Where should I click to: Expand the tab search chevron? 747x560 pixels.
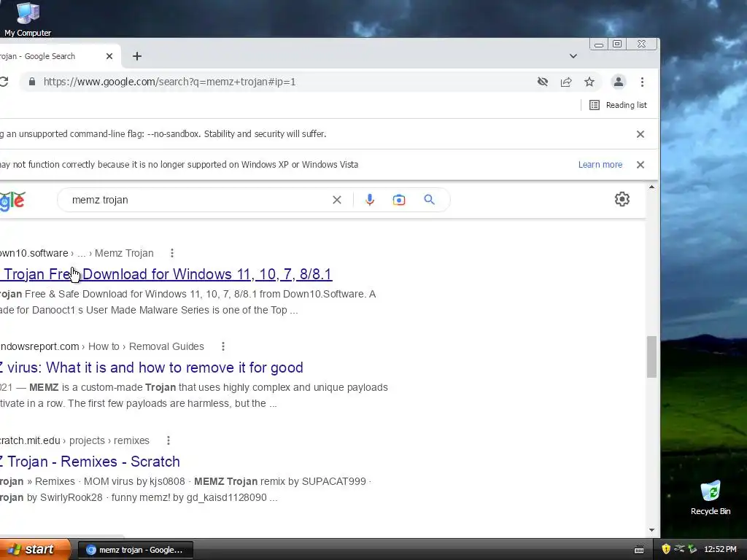(x=573, y=56)
